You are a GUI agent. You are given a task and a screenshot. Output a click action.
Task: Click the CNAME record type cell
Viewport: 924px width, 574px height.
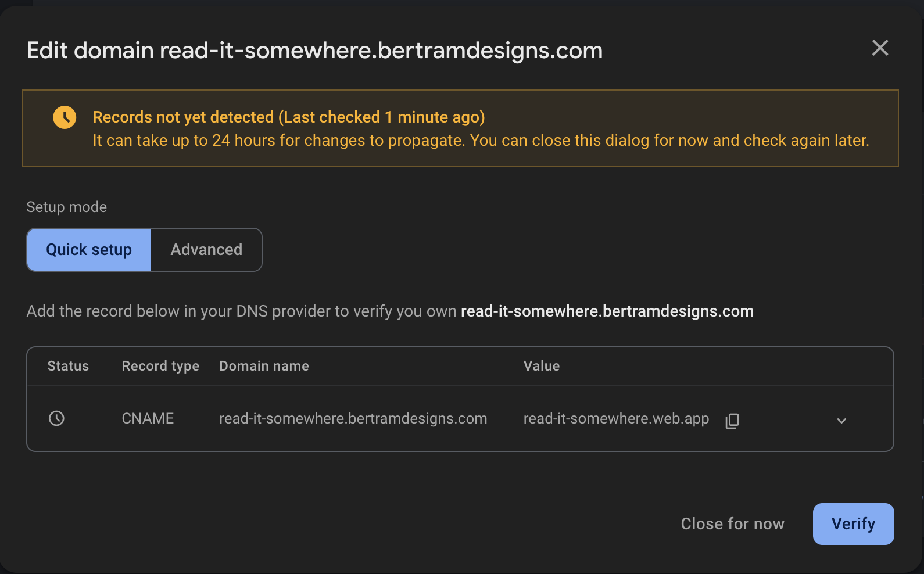[148, 418]
